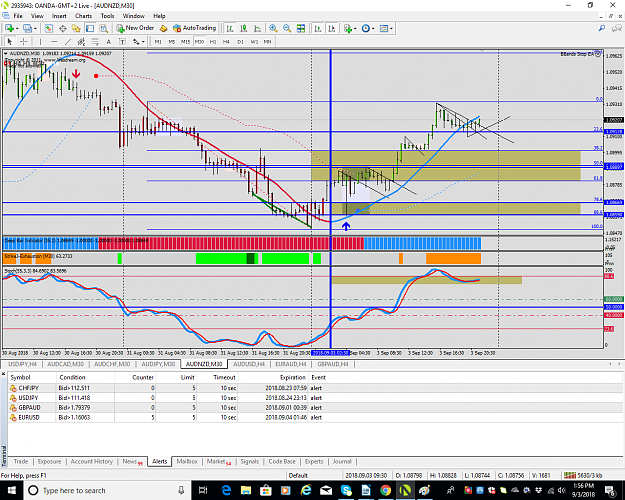625x500 pixels.
Task: Launch Chrome from the taskbar
Action: pos(385,490)
